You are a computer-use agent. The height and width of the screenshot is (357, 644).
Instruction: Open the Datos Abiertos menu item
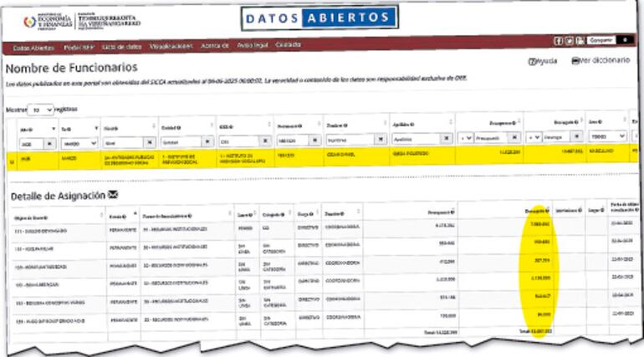click(x=33, y=46)
